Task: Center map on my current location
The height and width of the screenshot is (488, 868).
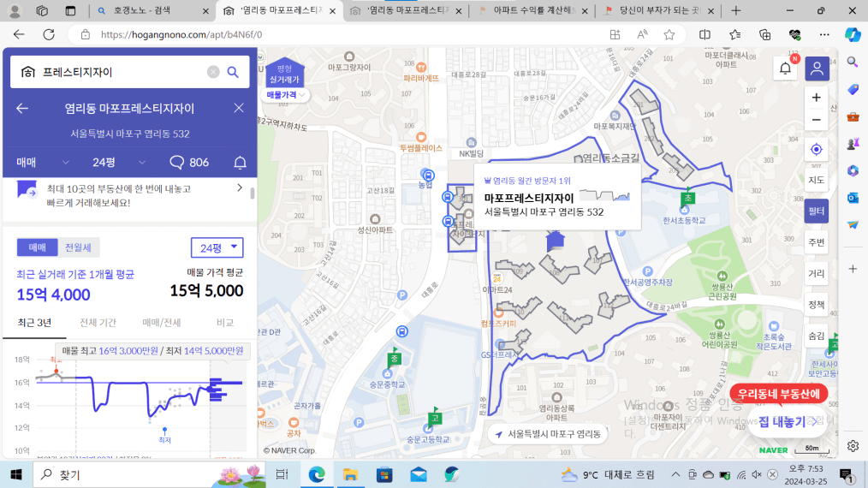Action: click(x=817, y=150)
